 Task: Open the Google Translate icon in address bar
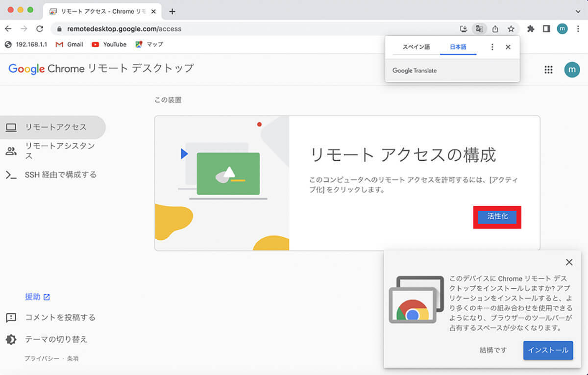pos(479,29)
